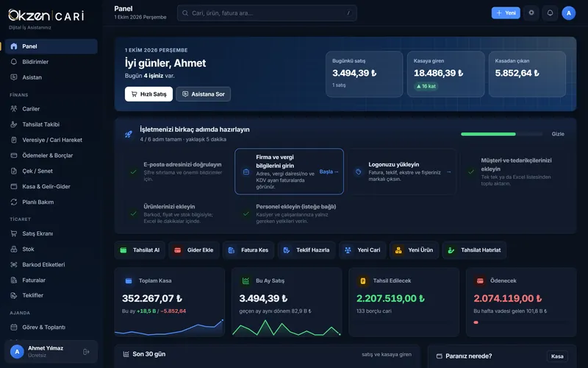The height and width of the screenshot is (368, 588).
Task: Click the 16 kat green badge
Action: click(x=426, y=86)
